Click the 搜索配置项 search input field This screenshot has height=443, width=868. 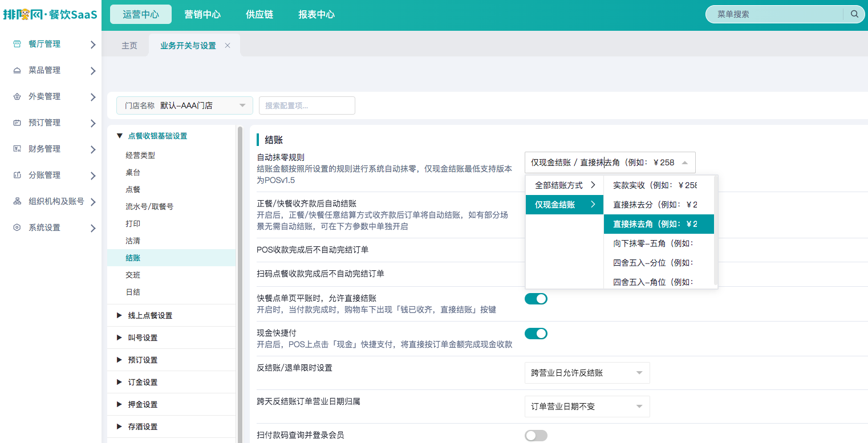coord(307,105)
